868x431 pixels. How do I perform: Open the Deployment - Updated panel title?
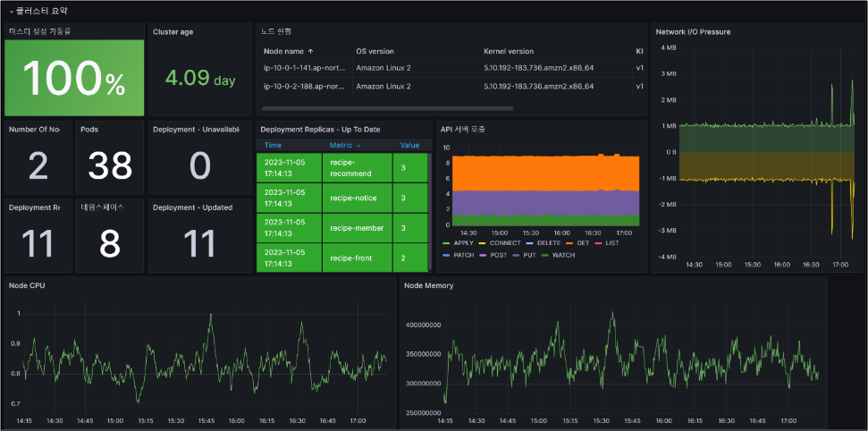193,207
